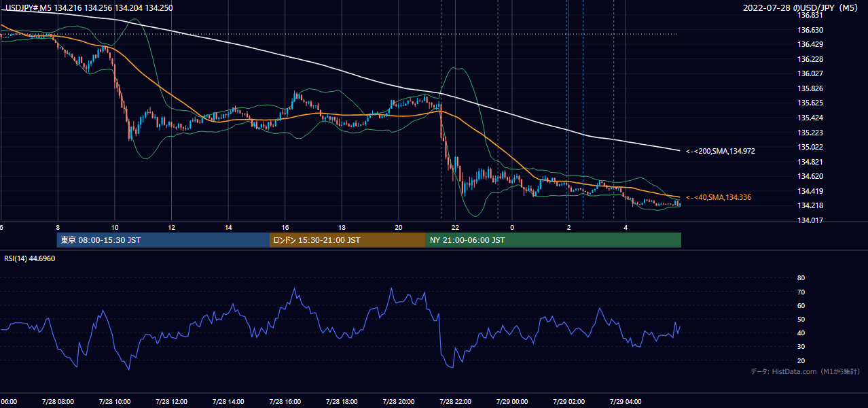
Task: Click the date label 7/28 08:00
Action: (57, 401)
